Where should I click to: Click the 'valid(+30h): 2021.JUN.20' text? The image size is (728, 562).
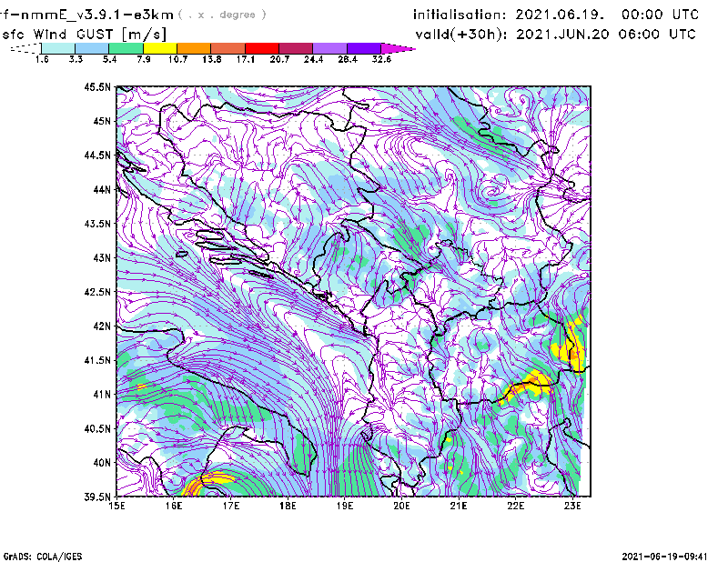(x=512, y=35)
